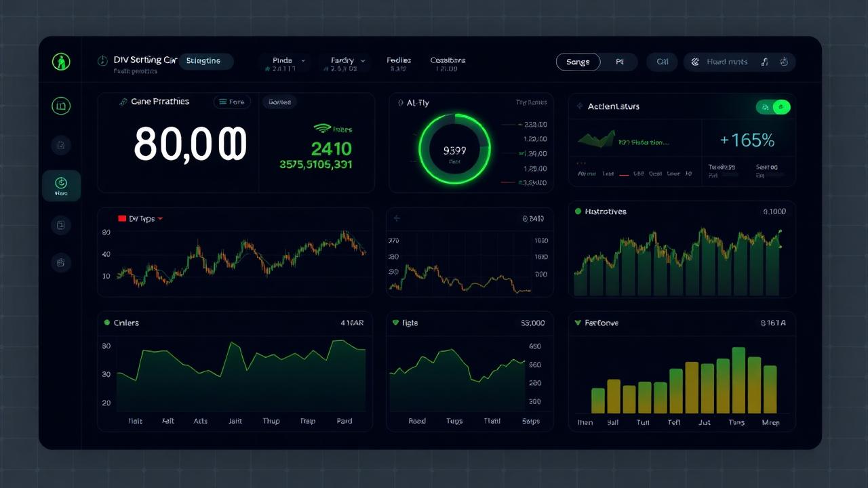Click the green dot beside Cinlers

coord(107,323)
